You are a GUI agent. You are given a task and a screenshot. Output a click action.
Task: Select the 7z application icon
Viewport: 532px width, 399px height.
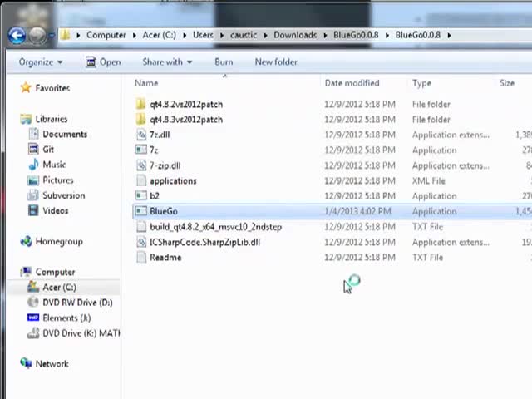(141, 150)
